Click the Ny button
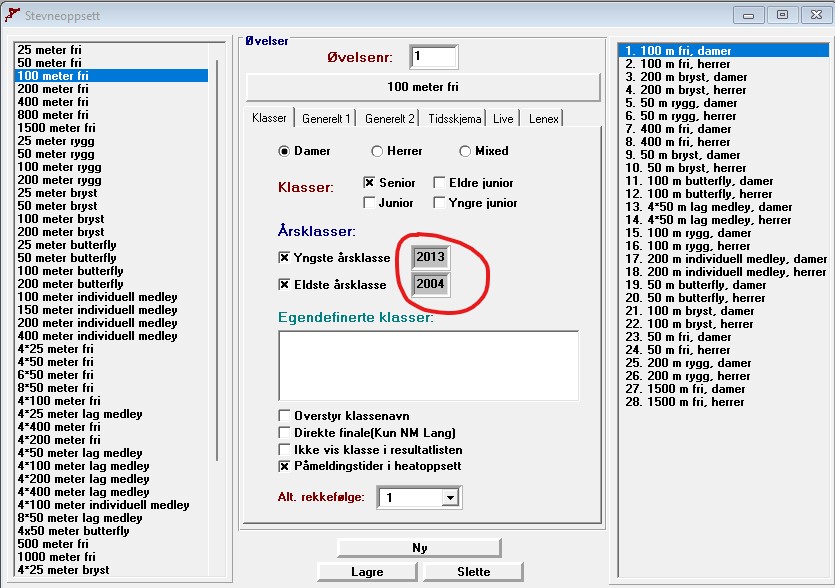 tap(419, 548)
